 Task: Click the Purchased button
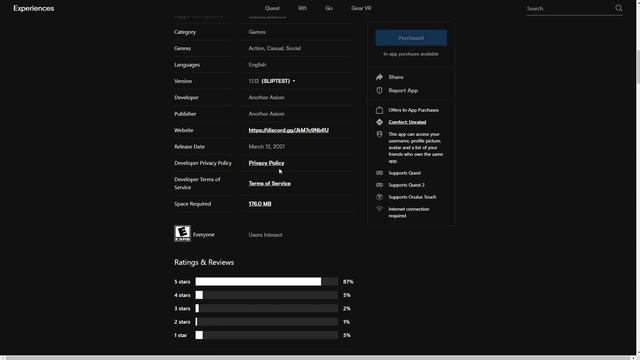tap(411, 38)
